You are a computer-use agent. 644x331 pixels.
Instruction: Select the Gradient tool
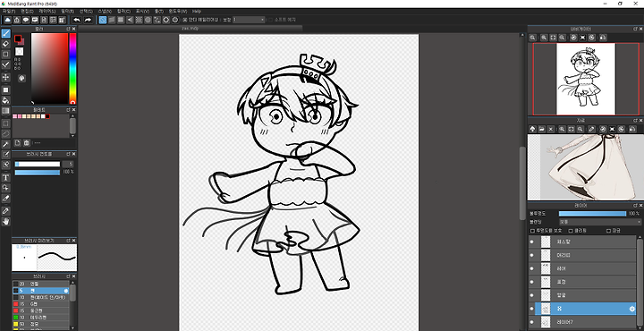5,110
